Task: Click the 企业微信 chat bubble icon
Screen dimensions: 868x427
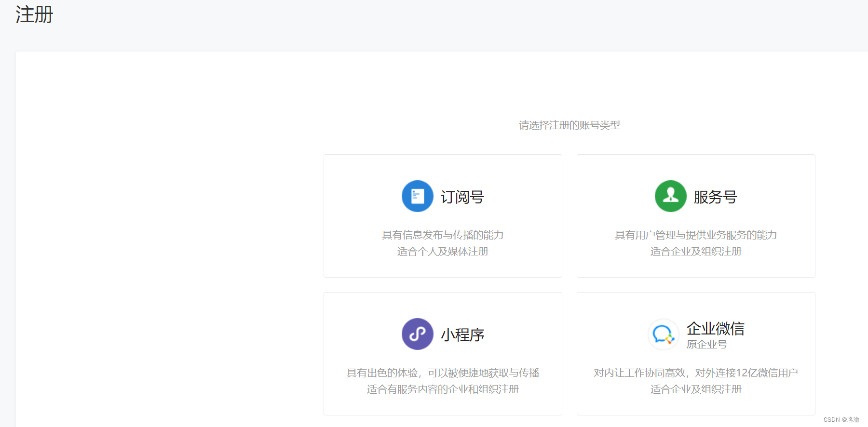Action: point(664,334)
